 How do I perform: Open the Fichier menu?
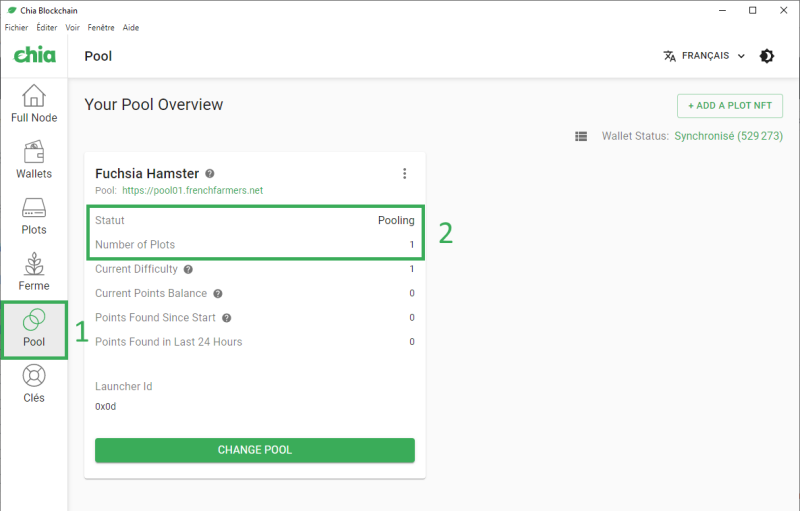[17, 28]
